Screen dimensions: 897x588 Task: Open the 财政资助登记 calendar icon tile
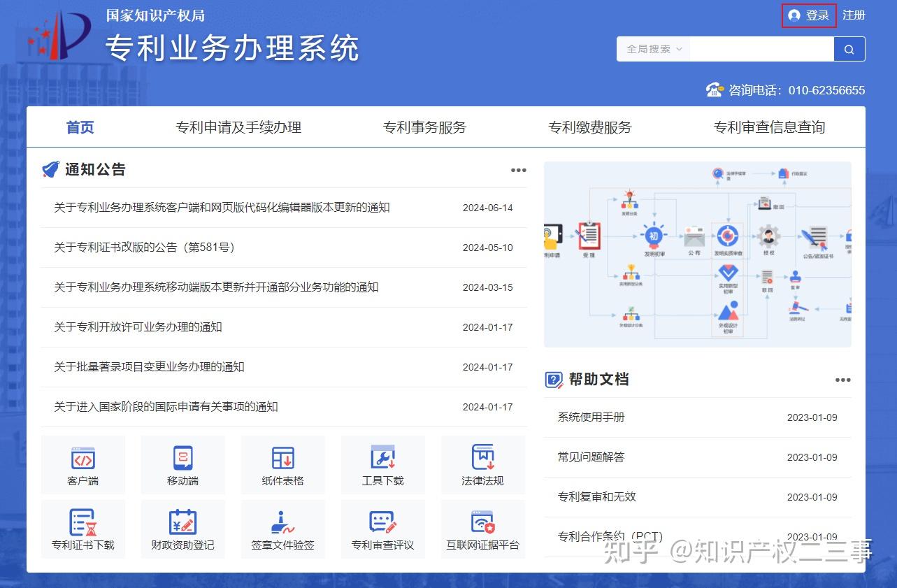(x=183, y=529)
